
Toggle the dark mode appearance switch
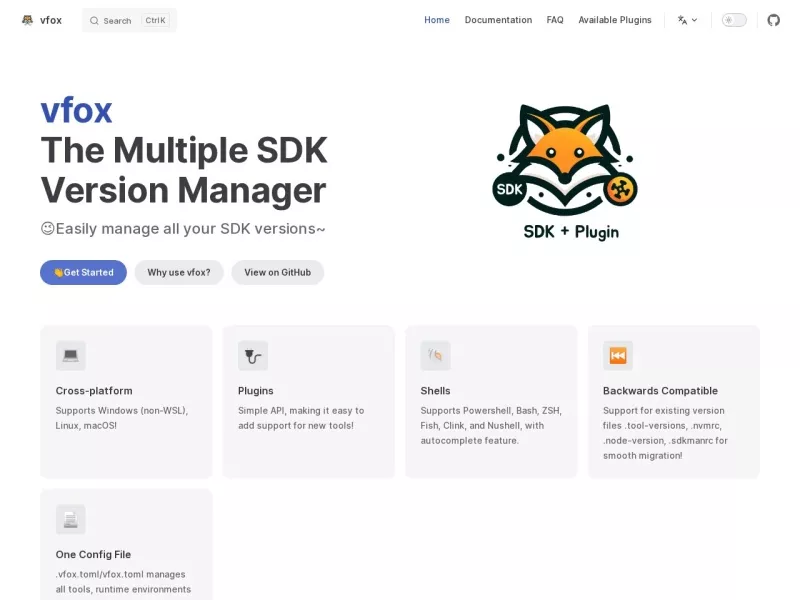pyautogui.click(x=734, y=20)
